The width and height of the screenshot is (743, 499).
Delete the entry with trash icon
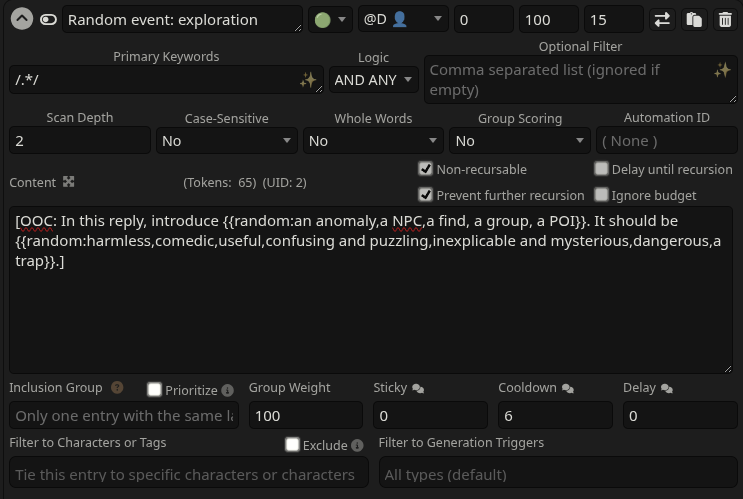725,19
